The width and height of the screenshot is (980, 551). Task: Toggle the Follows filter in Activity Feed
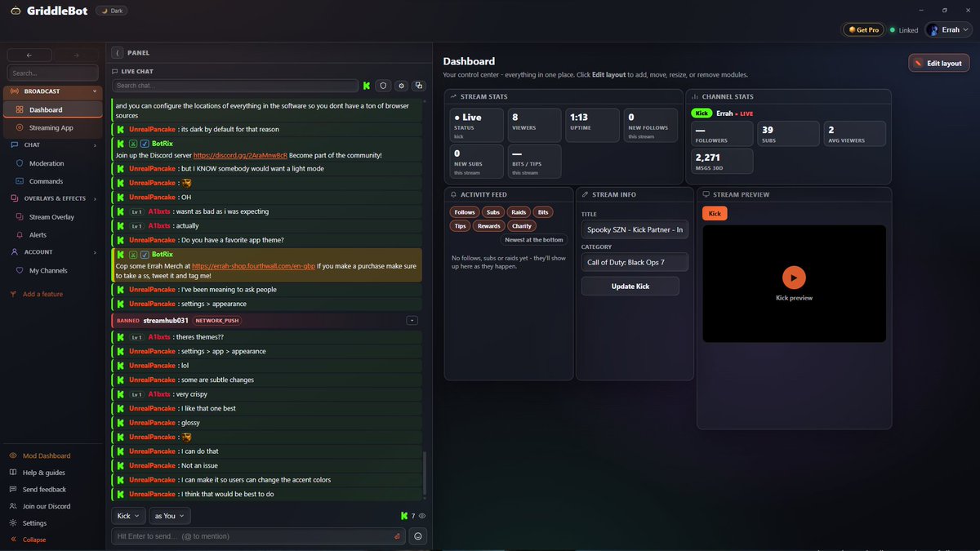coord(464,212)
